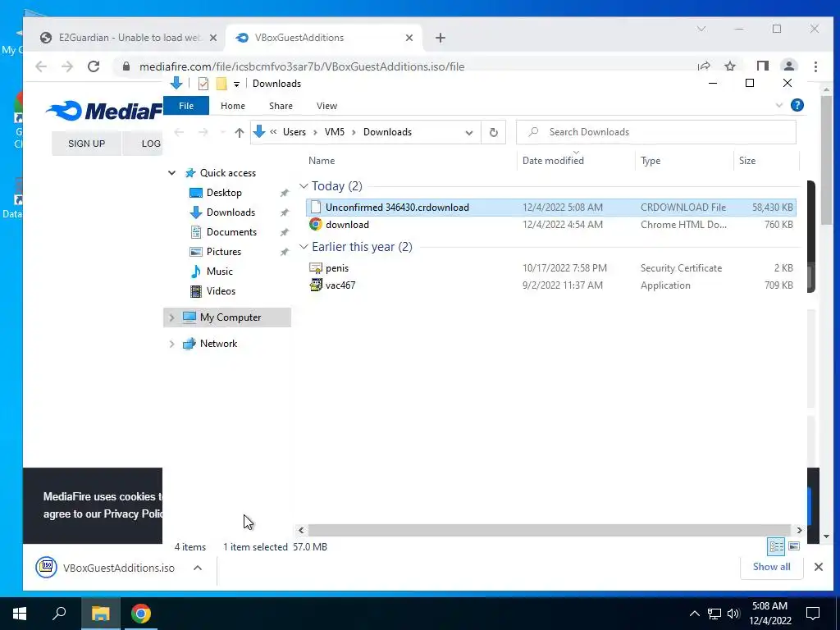The height and width of the screenshot is (630, 840).
Task: Open Chrome side panel icon
Action: tap(762, 66)
